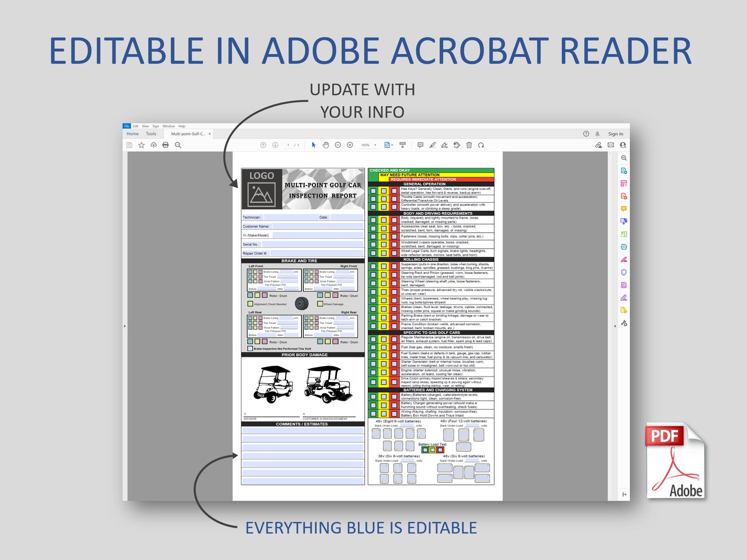Image resolution: width=747 pixels, height=560 pixels.
Task: Click the rotate page icon
Action: (x=481, y=145)
